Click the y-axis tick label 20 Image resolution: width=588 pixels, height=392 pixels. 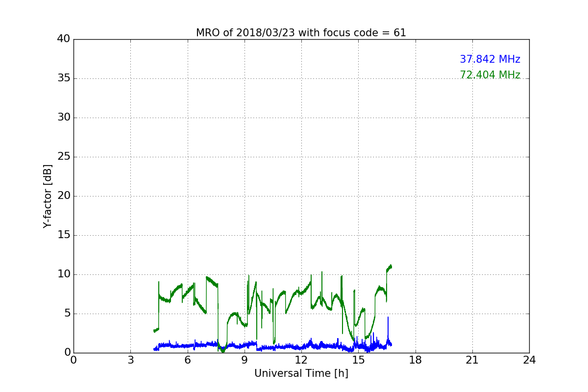coord(64,196)
